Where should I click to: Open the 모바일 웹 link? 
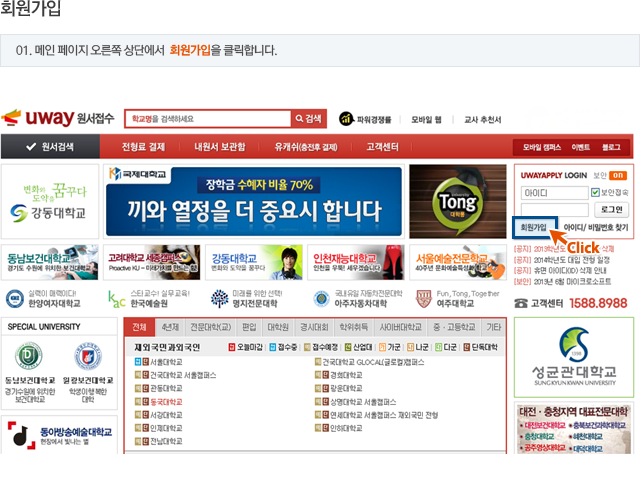(426, 120)
